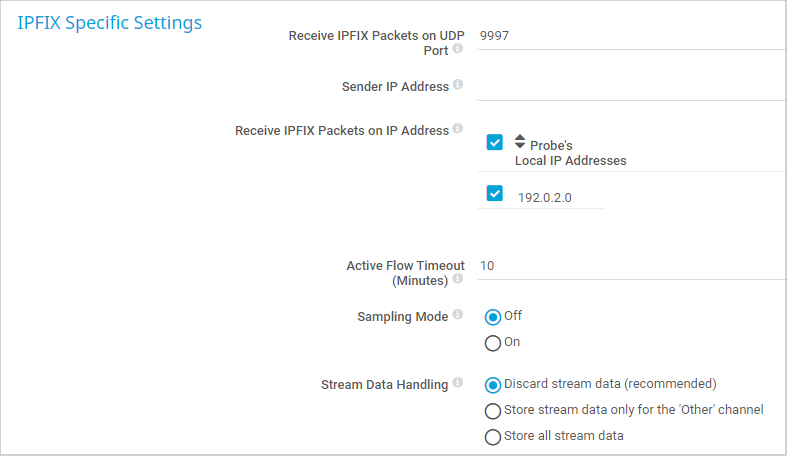
Task: Select the Store all stream data option
Action: pos(492,437)
